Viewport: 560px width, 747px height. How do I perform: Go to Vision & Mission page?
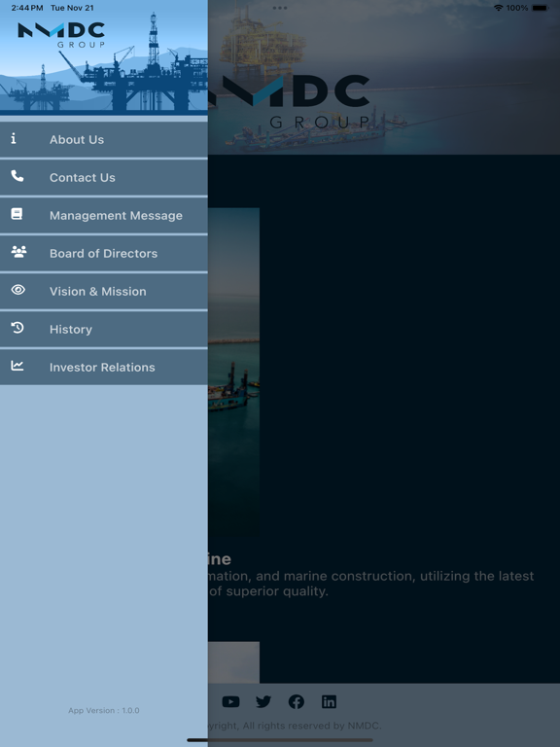pyautogui.click(x=104, y=291)
